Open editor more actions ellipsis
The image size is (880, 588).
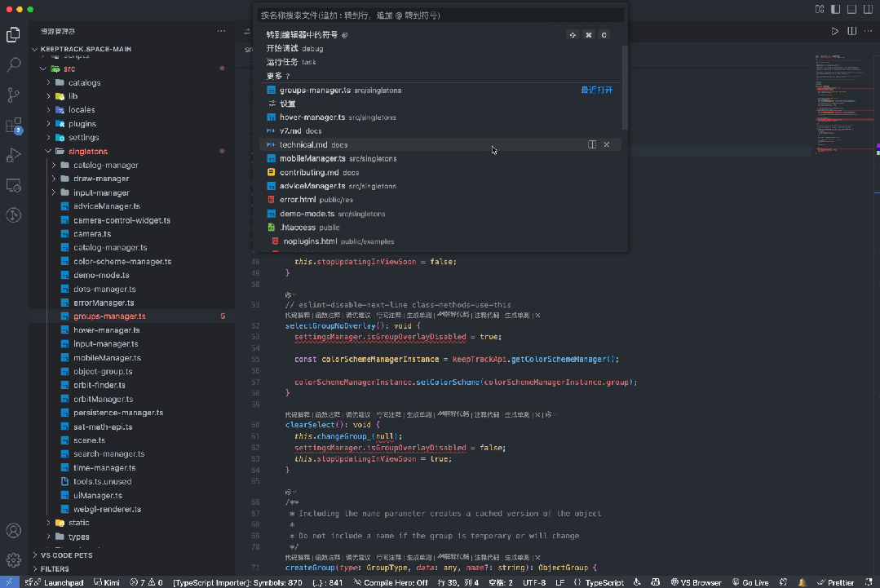click(869, 32)
